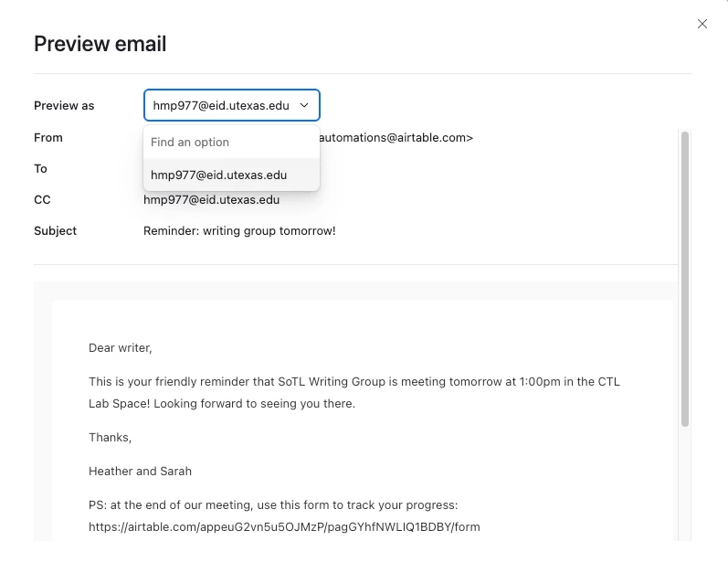Click the PS line about tracking progress
The image size is (728, 573).
tap(273, 505)
